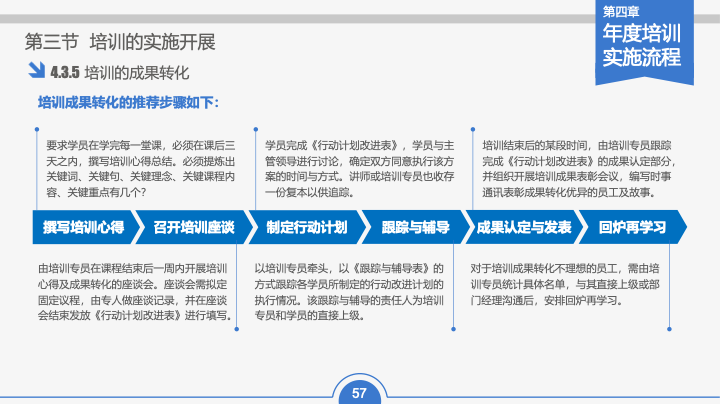Image resolution: width=720 pixels, height=404 pixels.
Task: Click the paragraph starting 对于培训成果转化不理想的员工
Action: click(x=565, y=284)
